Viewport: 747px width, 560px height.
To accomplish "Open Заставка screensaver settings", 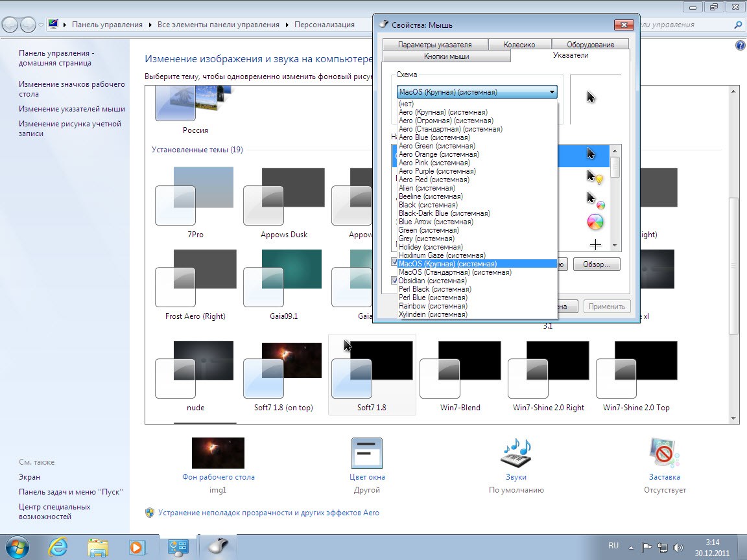I will pyautogui.click(x=665, y=477).
